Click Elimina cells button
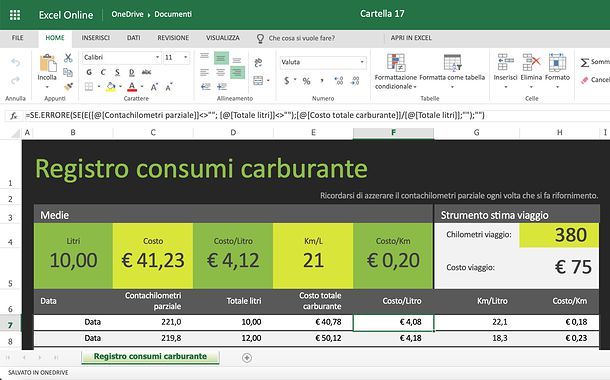Viewport: 610px width, 380px height. tap(531, 71)
